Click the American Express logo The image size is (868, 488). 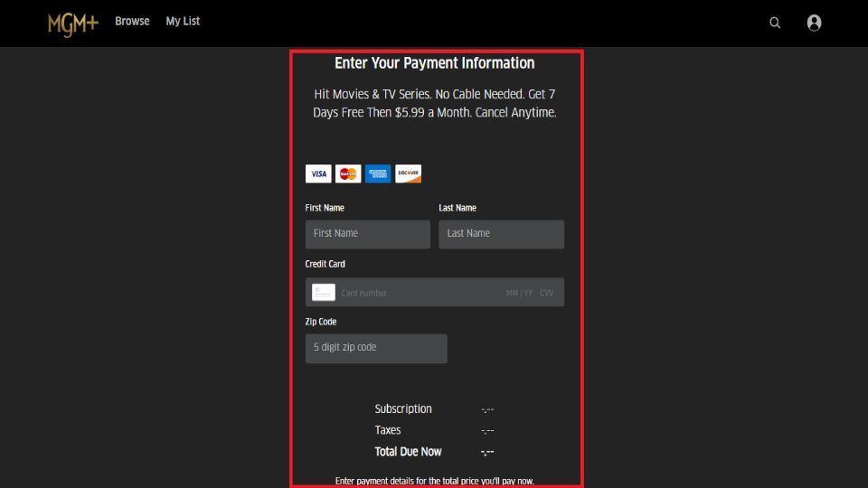pos(378,174)
